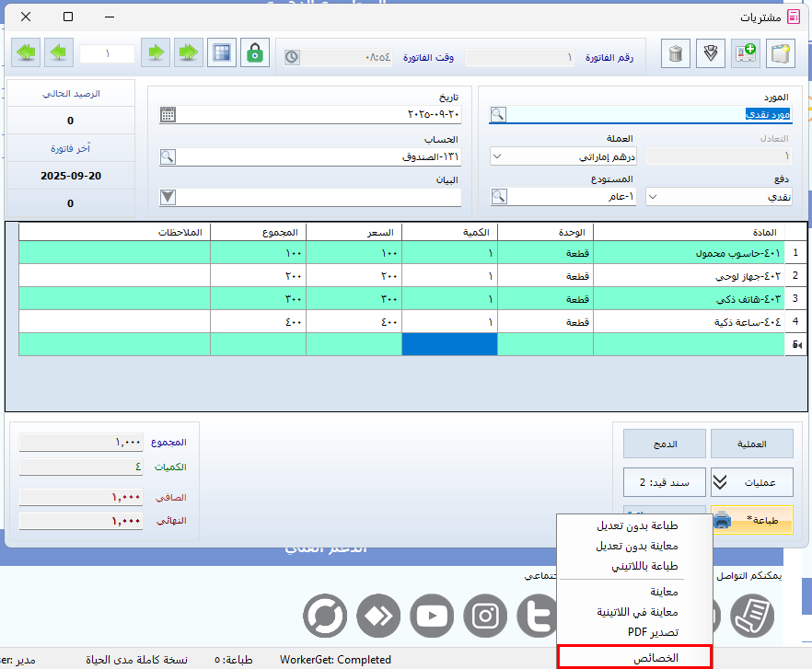The width and height of the screenshot is (812, 669).
Task: Click the new invoice document icon
Action: coord(781,53)
